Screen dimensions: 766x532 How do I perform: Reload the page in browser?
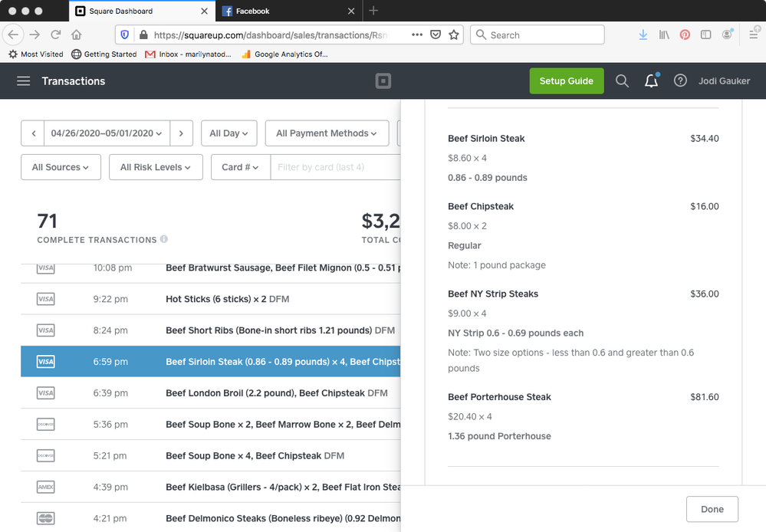coord(56,34)
